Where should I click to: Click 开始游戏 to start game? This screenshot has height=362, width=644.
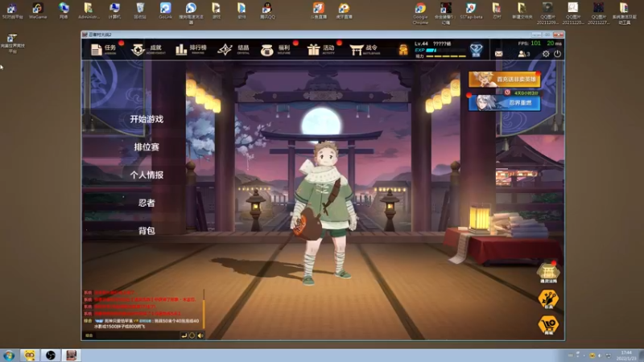click(x=147, y=119)
